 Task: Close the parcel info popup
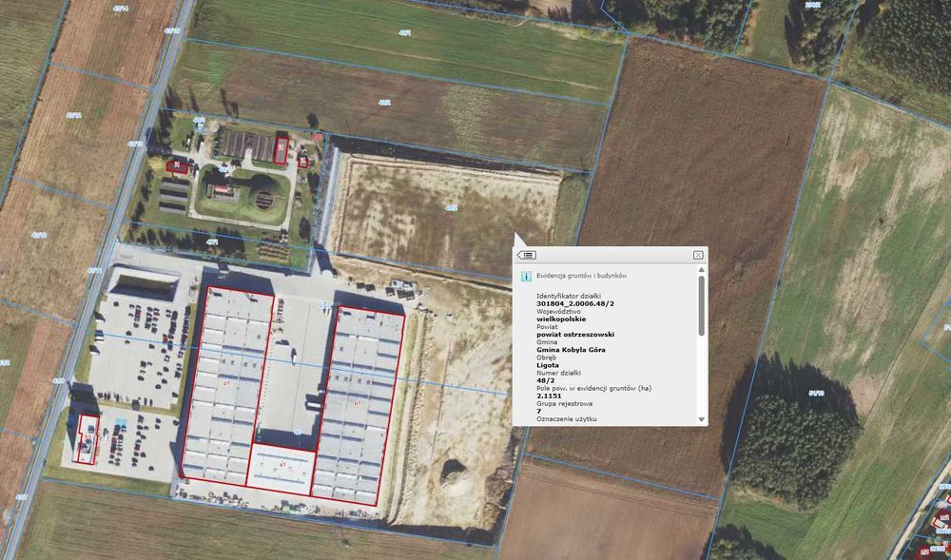[x=697, y=255]
